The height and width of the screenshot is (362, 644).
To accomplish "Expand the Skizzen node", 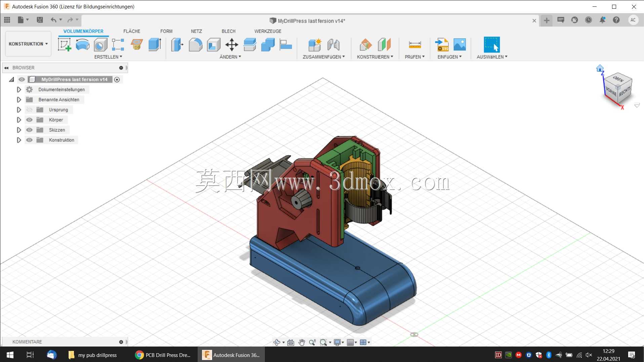I will coord(19,130).
